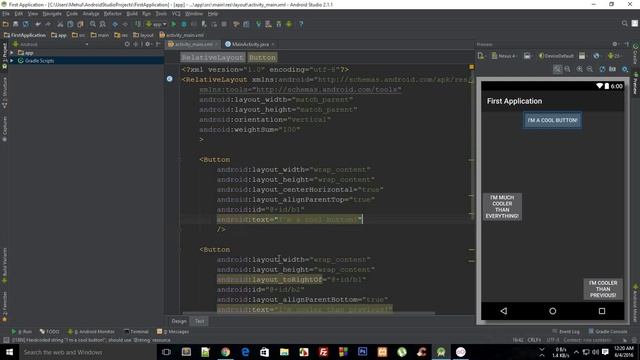This screenshot has width=640, height=360.
Task: Switch to the MainActivity.java editor tab
Action: [x=250, y=44]
